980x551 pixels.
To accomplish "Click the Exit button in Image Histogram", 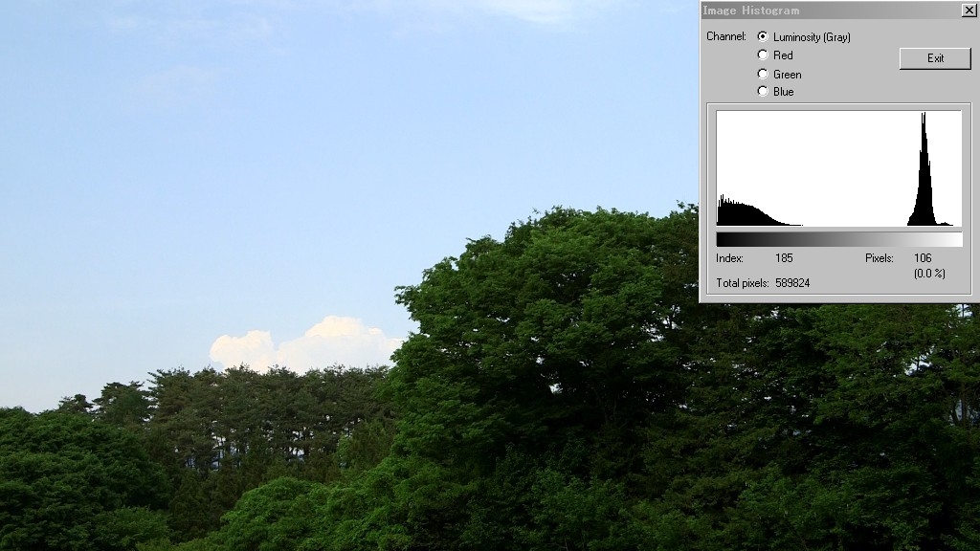I will (935, 58).
